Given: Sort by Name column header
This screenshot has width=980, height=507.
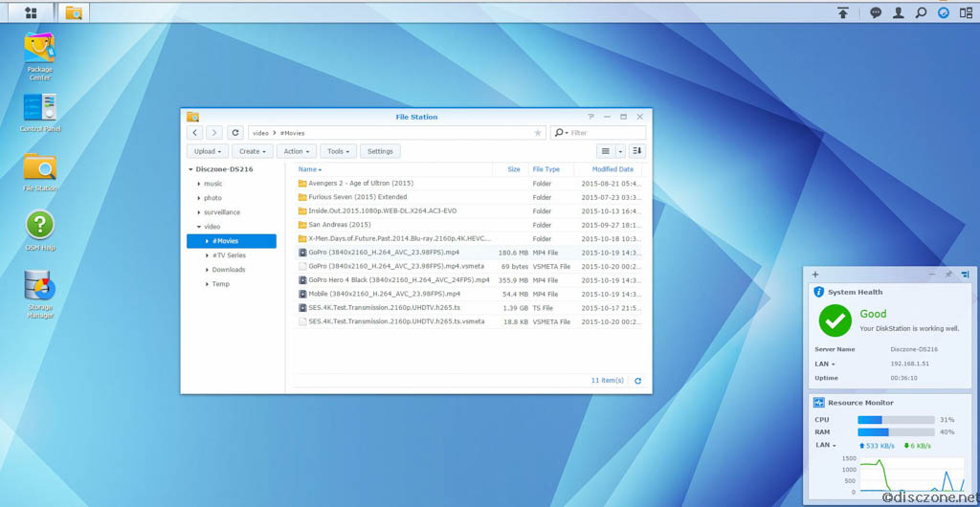Looking at the screenshot, I should tap(307, 169).
